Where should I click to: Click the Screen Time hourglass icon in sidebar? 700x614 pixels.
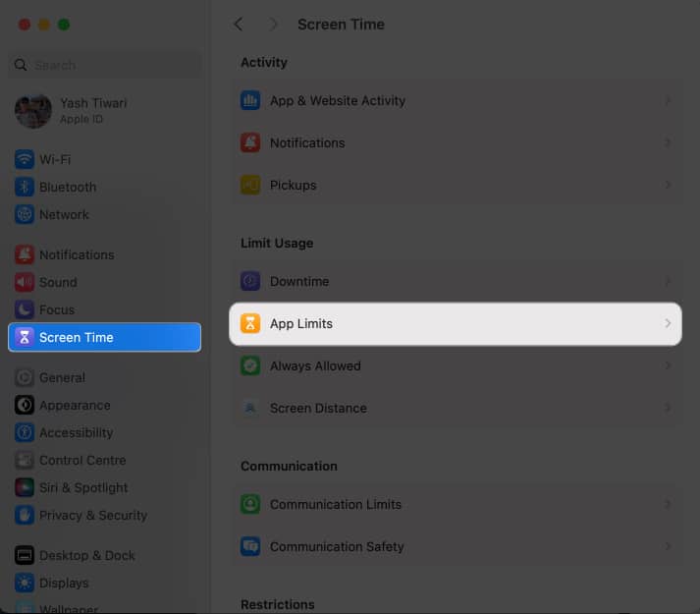click(x=25, y=337)
